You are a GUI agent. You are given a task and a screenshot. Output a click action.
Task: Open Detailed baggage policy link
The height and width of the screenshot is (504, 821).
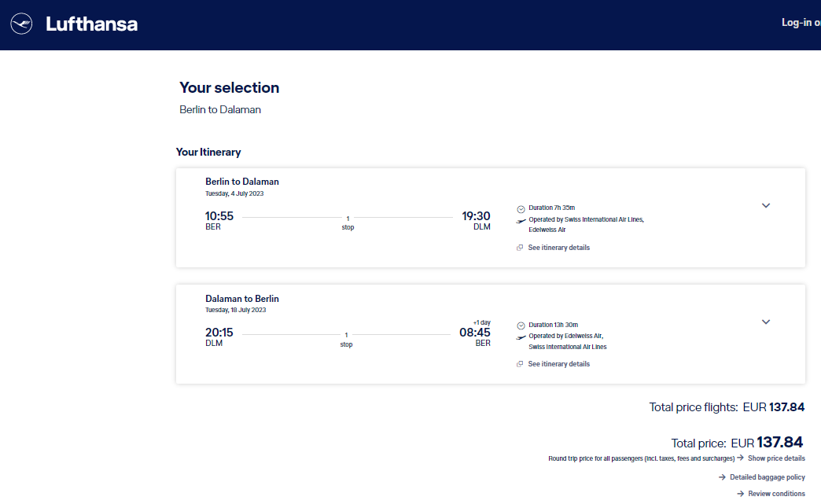click(x=767, y=476)
